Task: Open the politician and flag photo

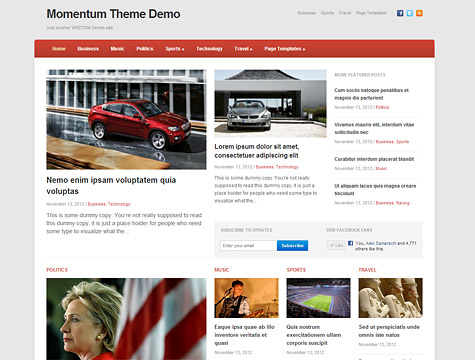Action: click(126, 319)
